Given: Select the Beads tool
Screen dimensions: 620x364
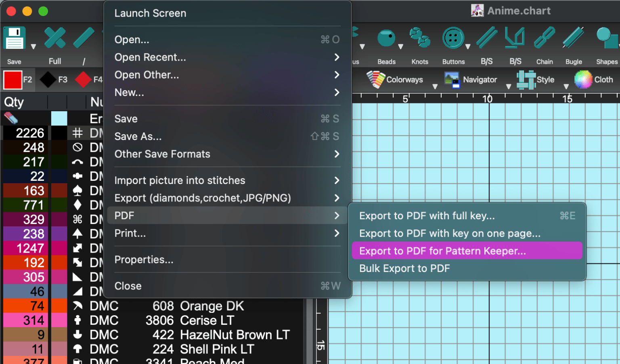Looking at the screenshot, I should point(386,38).
